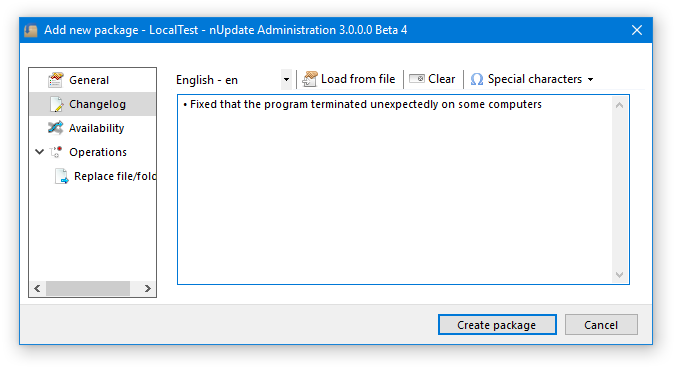Click the sidebar scroll right arrow

[x=147, y=288]
